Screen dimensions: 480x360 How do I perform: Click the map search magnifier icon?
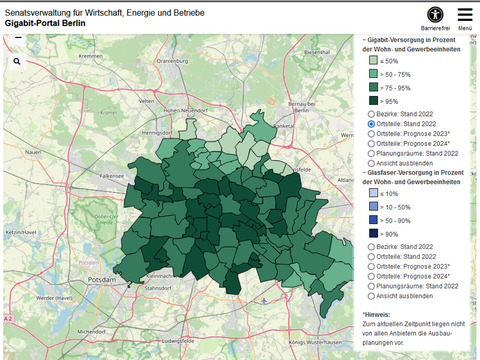tap(17, 61)
